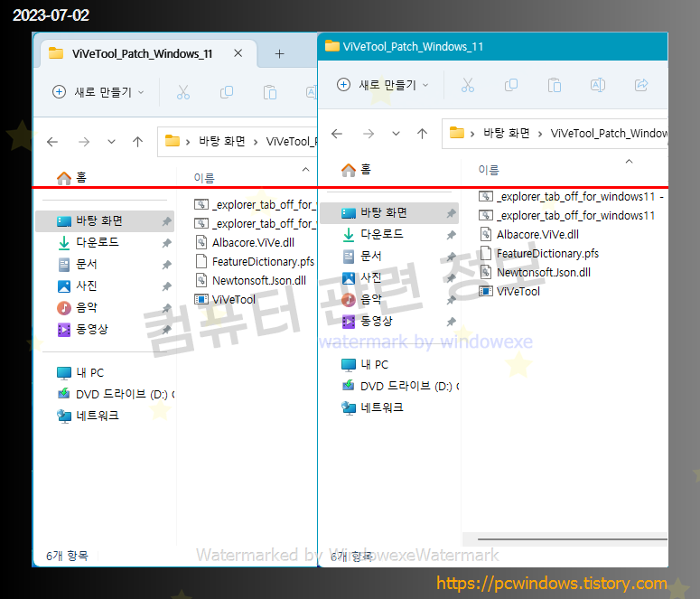Open 홈 in right window sidebar
This screenshot has height=599, width=700.
pos(356,170)
